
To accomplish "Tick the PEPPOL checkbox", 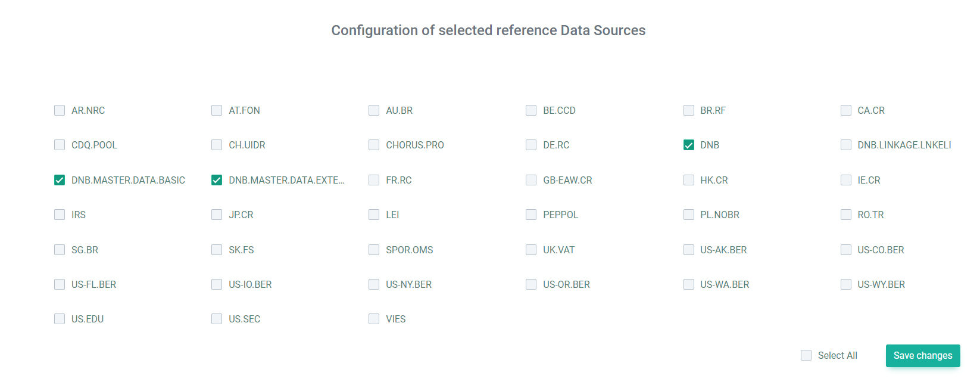I will (531, 215).
